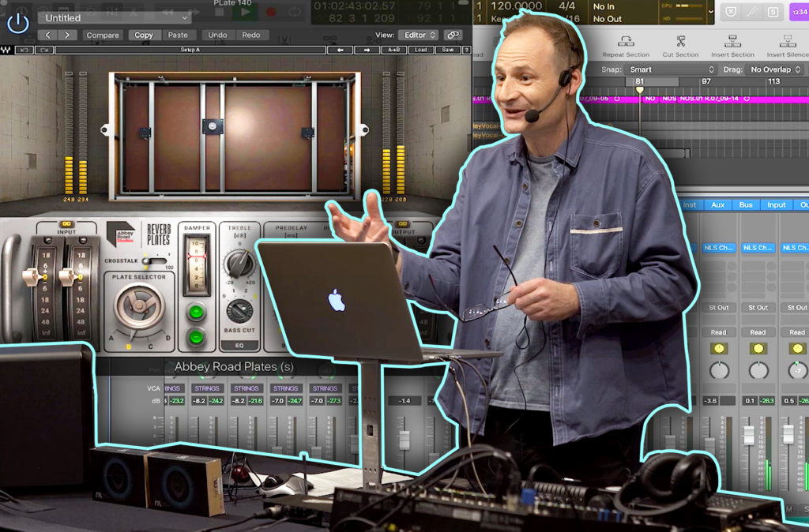
Task: Click the Paste button in plugin header
Action: pyautogui.click(x=178, y=35)
